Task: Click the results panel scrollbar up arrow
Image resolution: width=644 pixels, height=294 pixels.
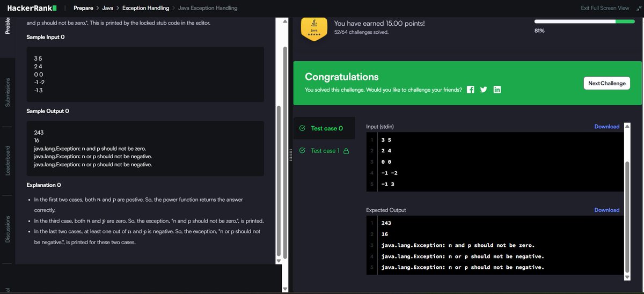Action: (x=627, y=127)
